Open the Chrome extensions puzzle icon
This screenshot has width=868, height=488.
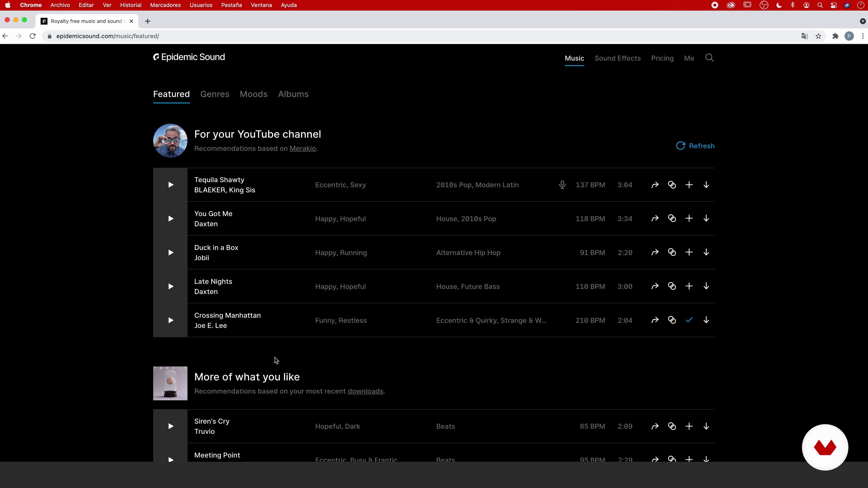835,36
